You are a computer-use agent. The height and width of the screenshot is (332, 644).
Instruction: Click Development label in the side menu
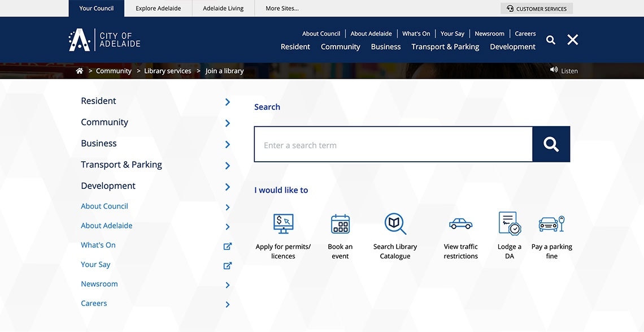(x=108, y=186)
